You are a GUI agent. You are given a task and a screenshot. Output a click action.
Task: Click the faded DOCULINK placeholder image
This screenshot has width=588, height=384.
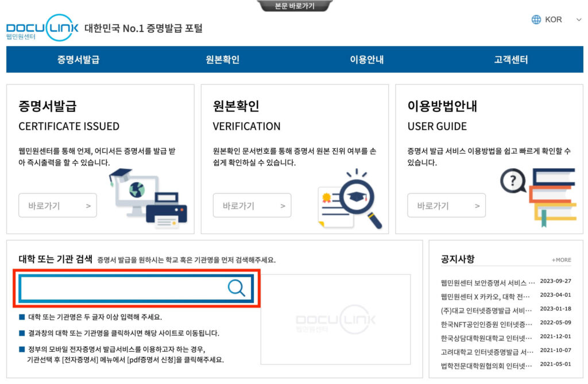[x=335, y=319]
